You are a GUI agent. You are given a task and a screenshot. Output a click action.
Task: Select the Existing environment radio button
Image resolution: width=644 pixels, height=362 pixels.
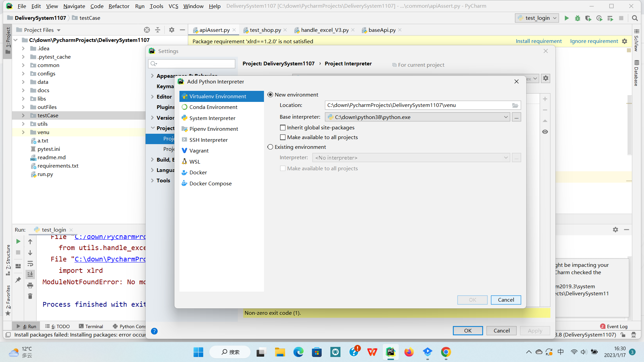point(270,147)
